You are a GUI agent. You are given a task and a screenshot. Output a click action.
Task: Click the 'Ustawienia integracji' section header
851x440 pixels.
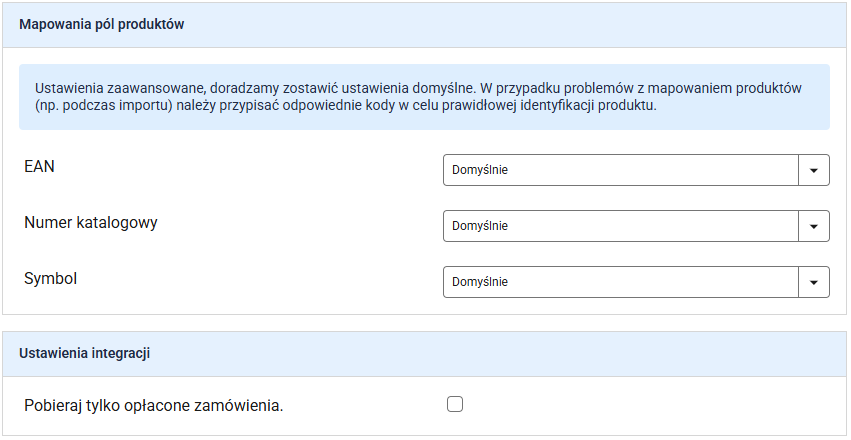(85, 353)
